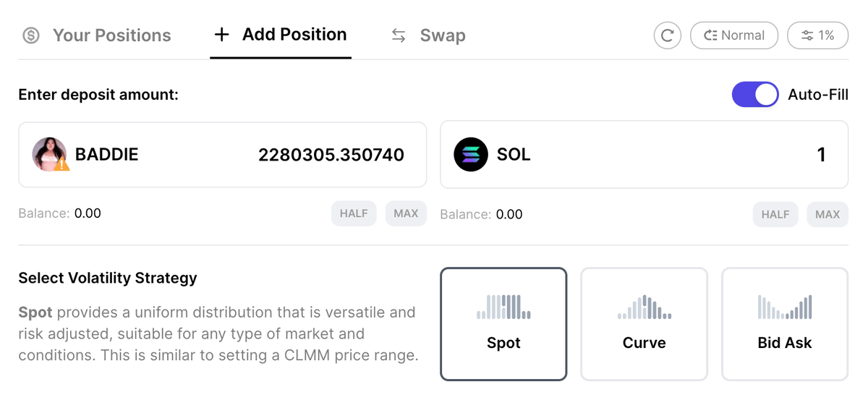Toggle the Auto-Fill switch off

(755, 95)
